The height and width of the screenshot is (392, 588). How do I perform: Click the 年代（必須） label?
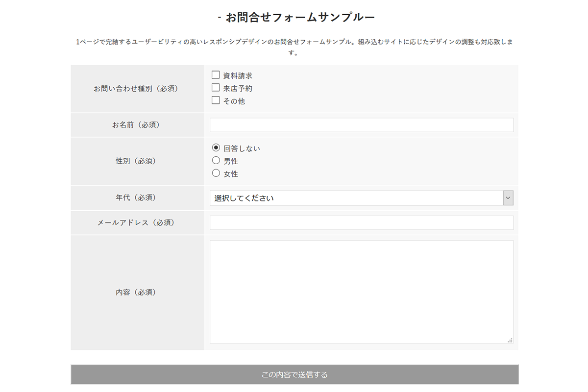point(136,197)
